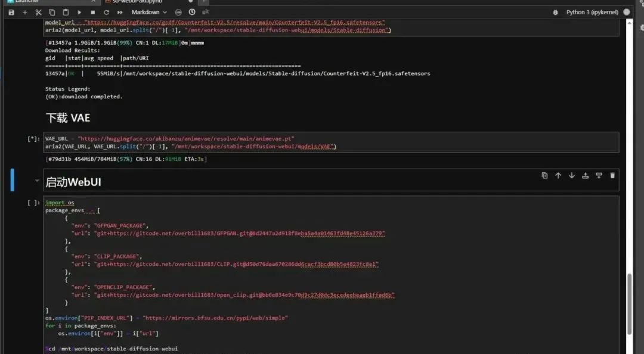
Task: Move the 启动WebUI cell down
Action: [x=572, y=175]
